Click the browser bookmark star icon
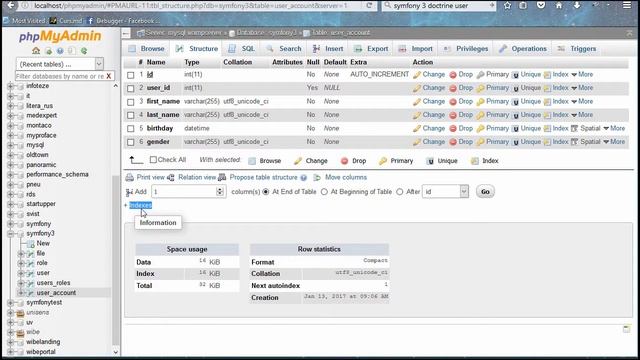 pos(507,6)
